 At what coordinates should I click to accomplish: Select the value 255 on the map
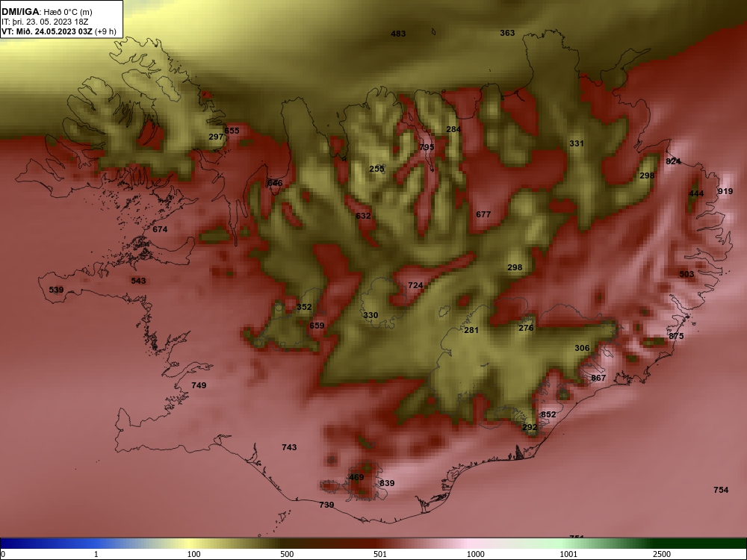click(376, 169)
